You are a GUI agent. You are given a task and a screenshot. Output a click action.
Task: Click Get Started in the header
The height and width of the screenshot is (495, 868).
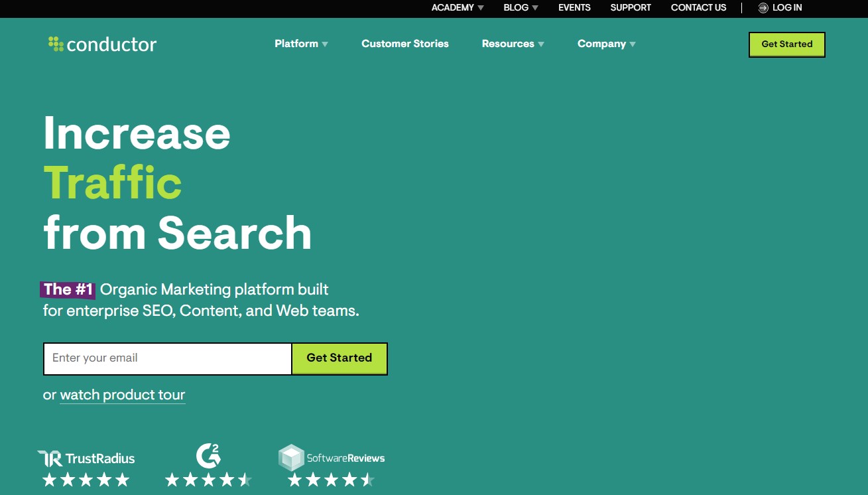tap(787, 44)
